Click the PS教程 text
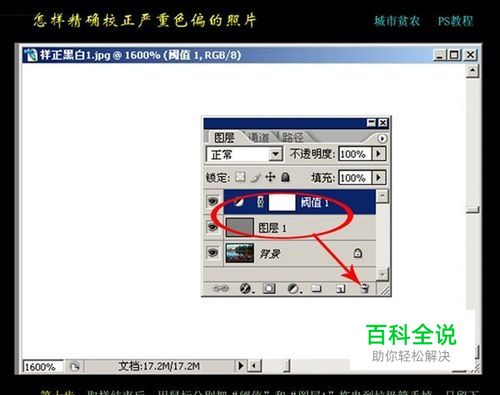Viewport: 500px width, 395px height. tap(455, 21)
